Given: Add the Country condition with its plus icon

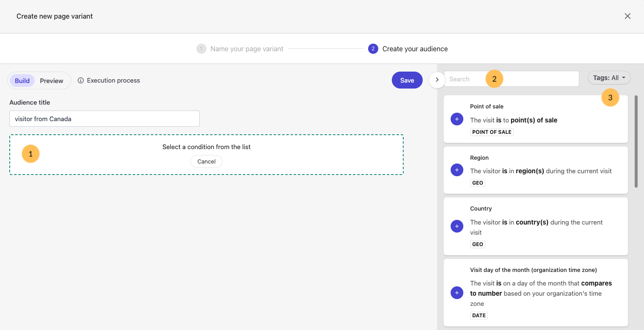Looking at the screenshot, I should (x=457, y=226).
